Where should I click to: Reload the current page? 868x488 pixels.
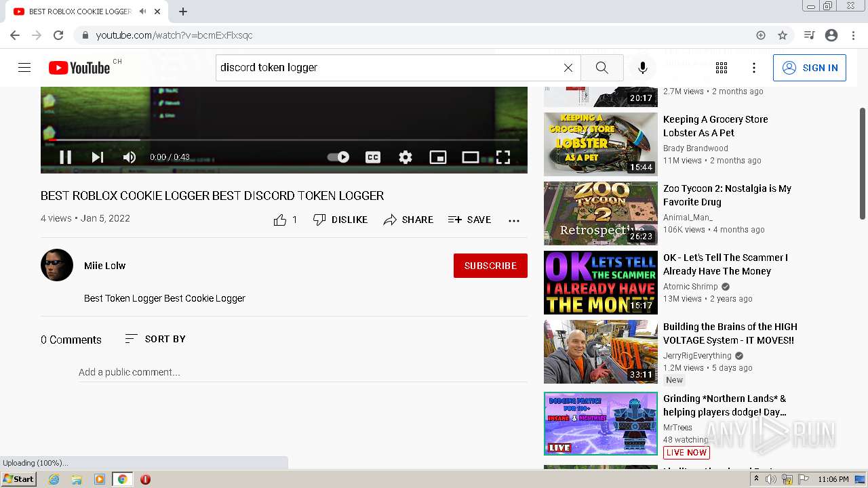[58, 35]
